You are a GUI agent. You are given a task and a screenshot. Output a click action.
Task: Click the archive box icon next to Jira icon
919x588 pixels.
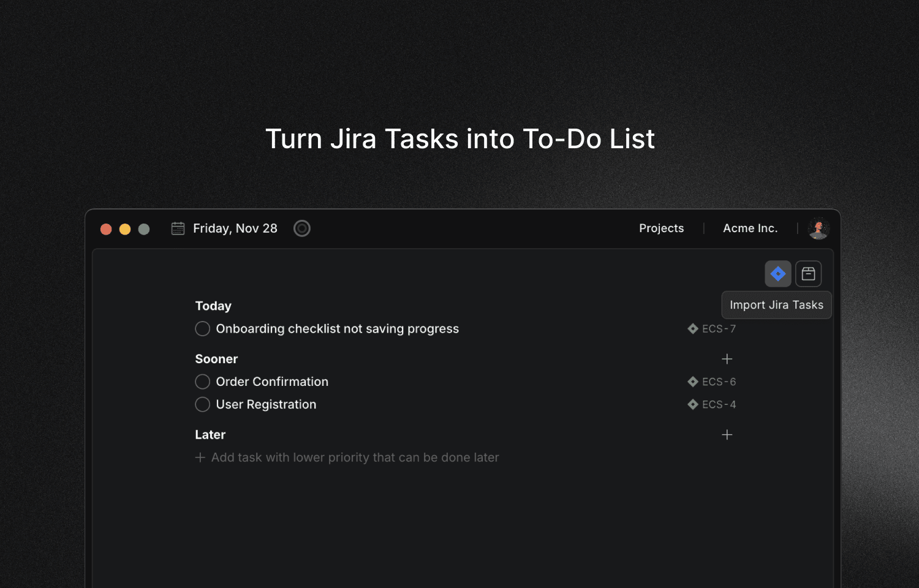click(808, 273)
